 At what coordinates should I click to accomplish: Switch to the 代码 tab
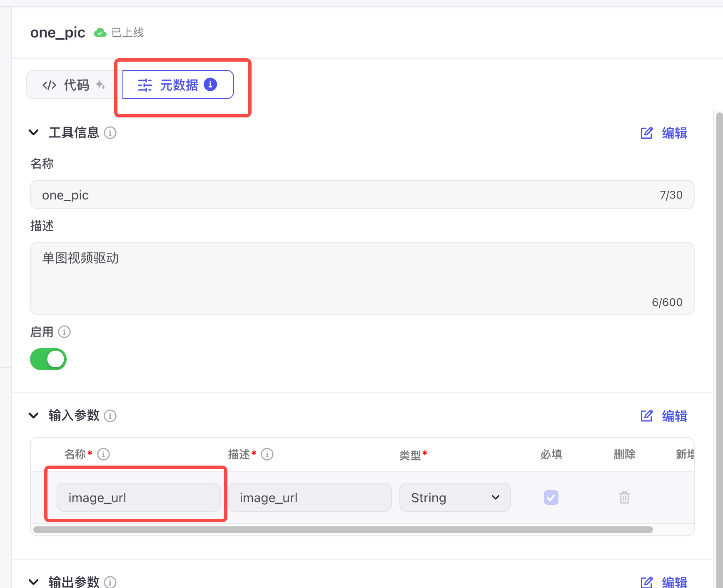74,85
